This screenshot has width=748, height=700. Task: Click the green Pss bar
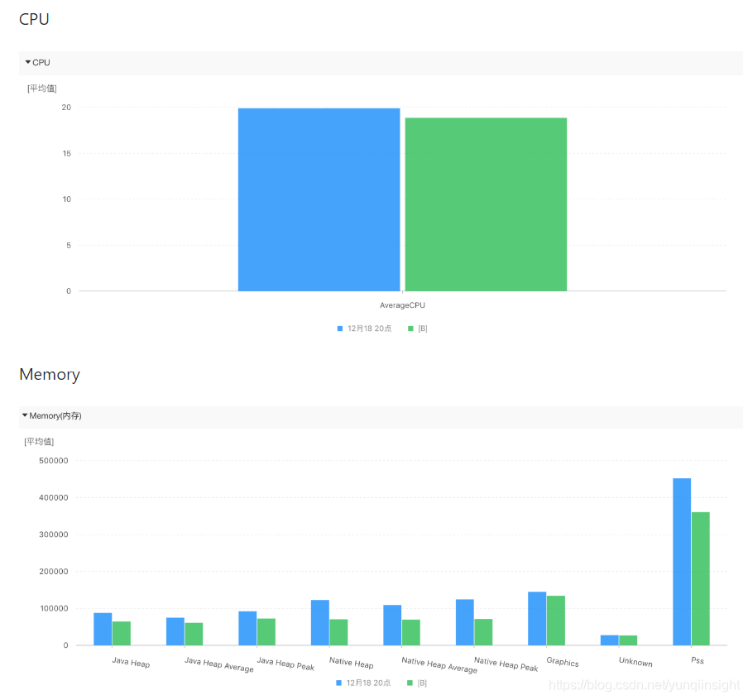[x=700, y=578]
